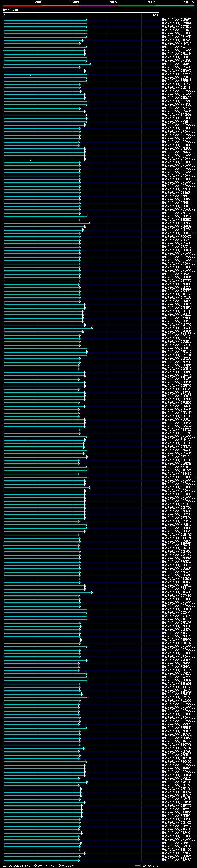The width and height of the screenshot is (197, 868).
Task: Select hit label UniRef100_C5P0T1
Action: coord(176,375)
